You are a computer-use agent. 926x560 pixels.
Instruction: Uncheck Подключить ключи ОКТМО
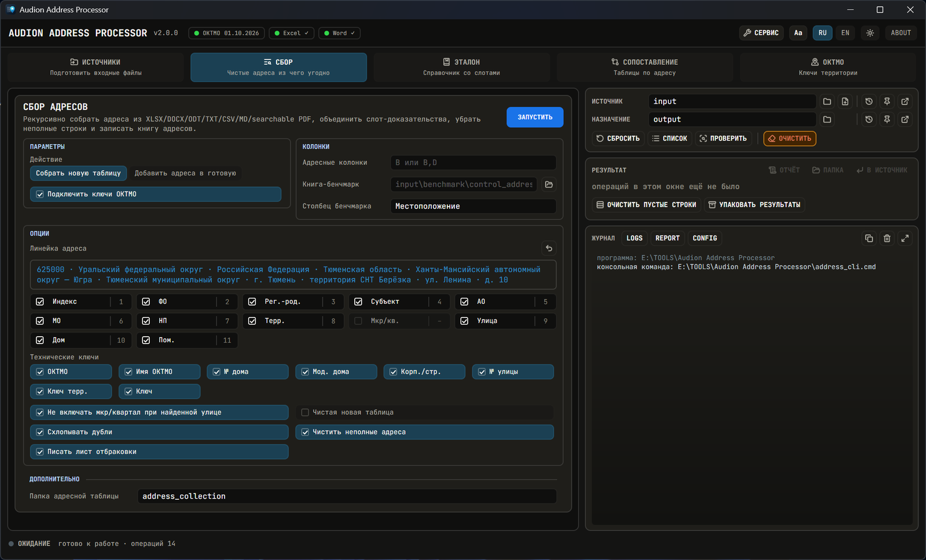[156, 194]
